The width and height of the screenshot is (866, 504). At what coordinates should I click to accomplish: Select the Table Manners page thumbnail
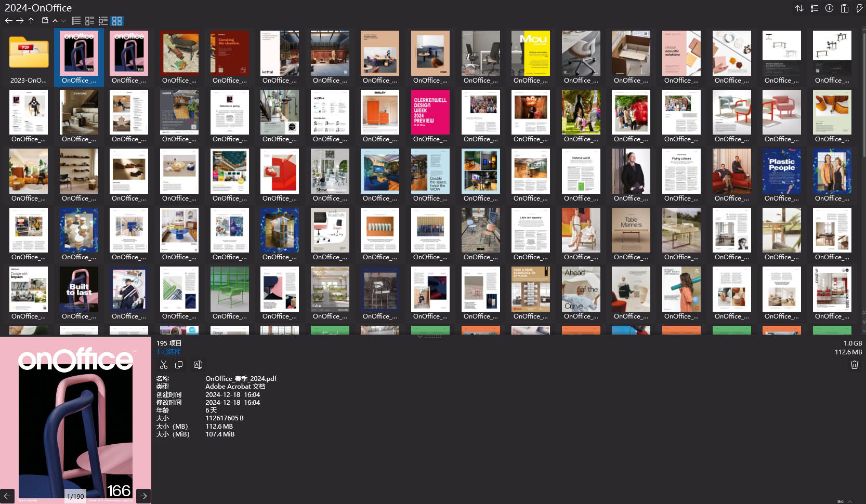click(631, 230)
